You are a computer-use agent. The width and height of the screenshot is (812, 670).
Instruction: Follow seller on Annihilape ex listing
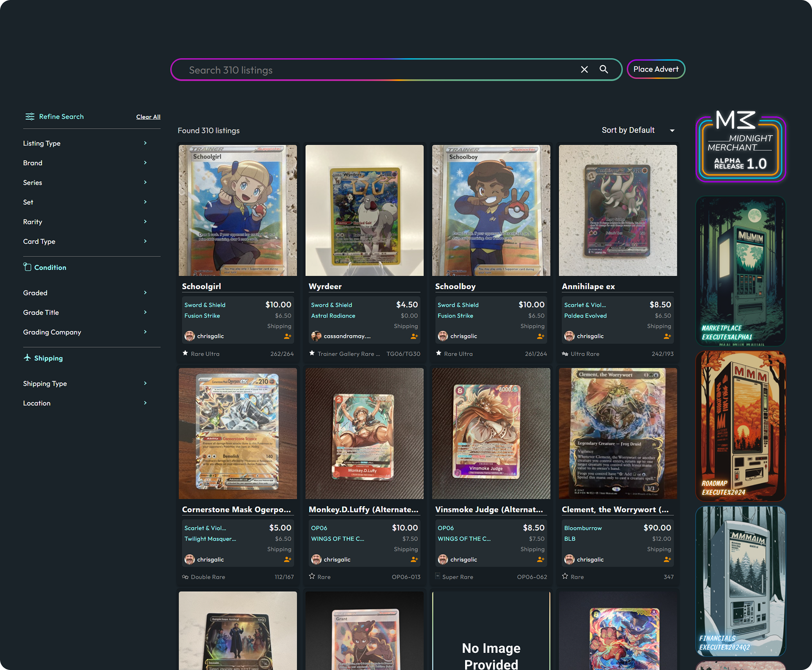tap(667, 336)
